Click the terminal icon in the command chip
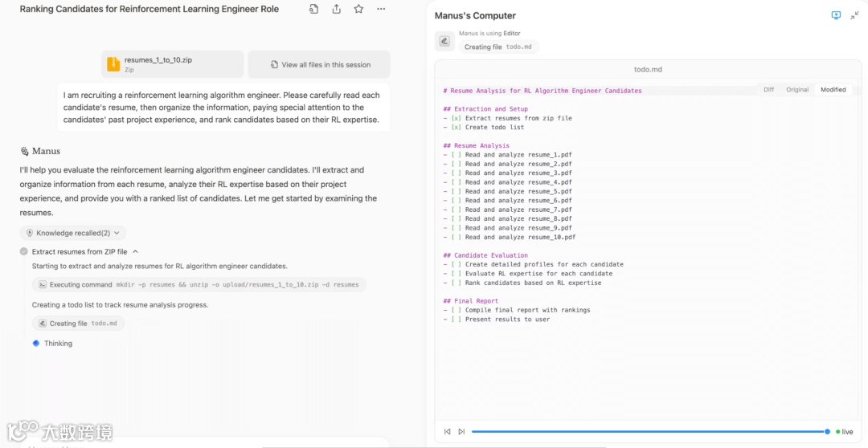The image size is (868, 448). 42,285
